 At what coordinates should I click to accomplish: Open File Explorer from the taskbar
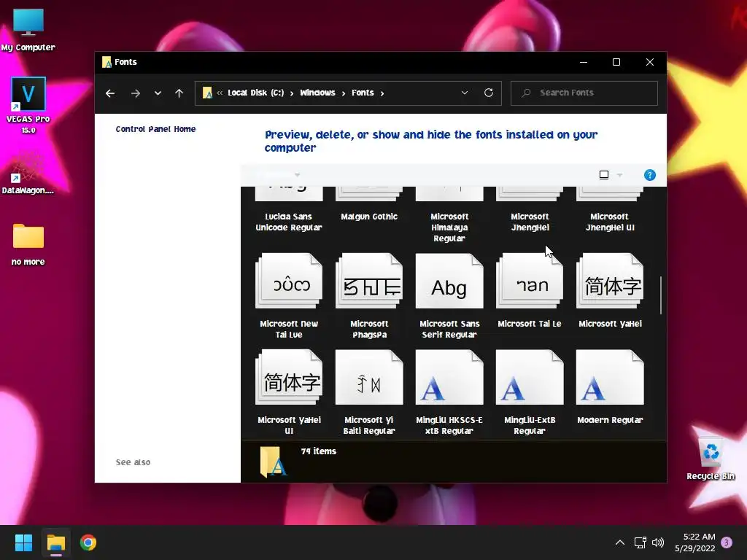click(55, 542)
